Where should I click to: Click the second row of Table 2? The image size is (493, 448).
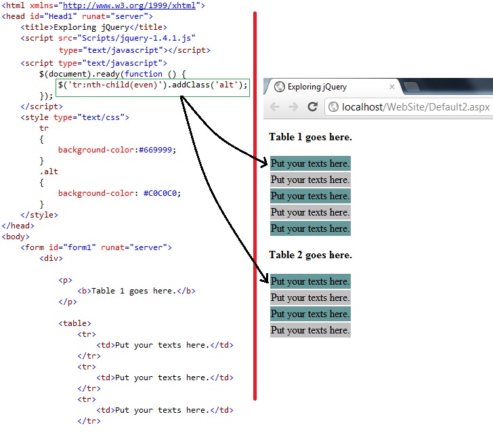click(x=310, y=298)
